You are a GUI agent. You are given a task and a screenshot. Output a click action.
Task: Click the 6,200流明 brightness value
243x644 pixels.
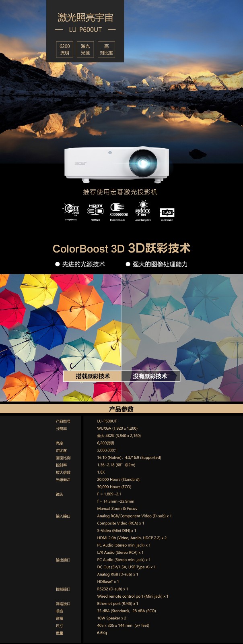click(105, 443)
